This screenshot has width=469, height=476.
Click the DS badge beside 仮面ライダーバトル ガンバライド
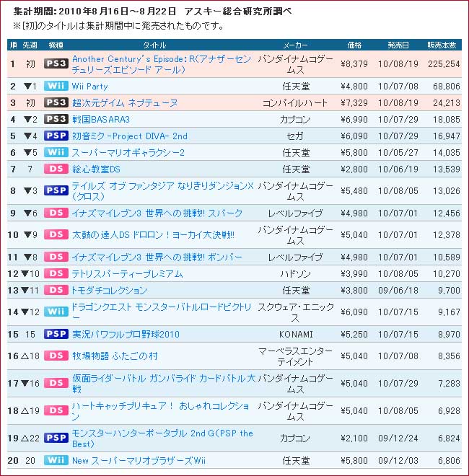(56, 383)
